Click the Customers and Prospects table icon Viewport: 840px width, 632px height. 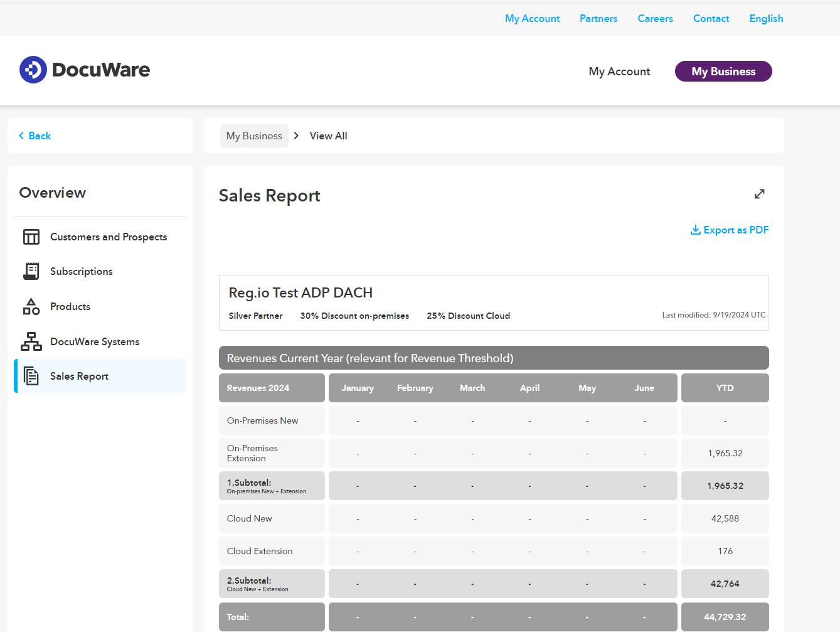click(31, 237)
